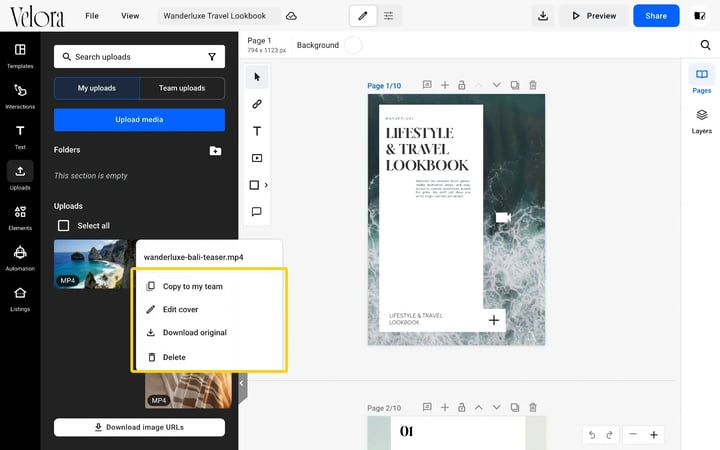Select the video media tool
Screen dimensions: 720x450
click(x=257, y=158)
